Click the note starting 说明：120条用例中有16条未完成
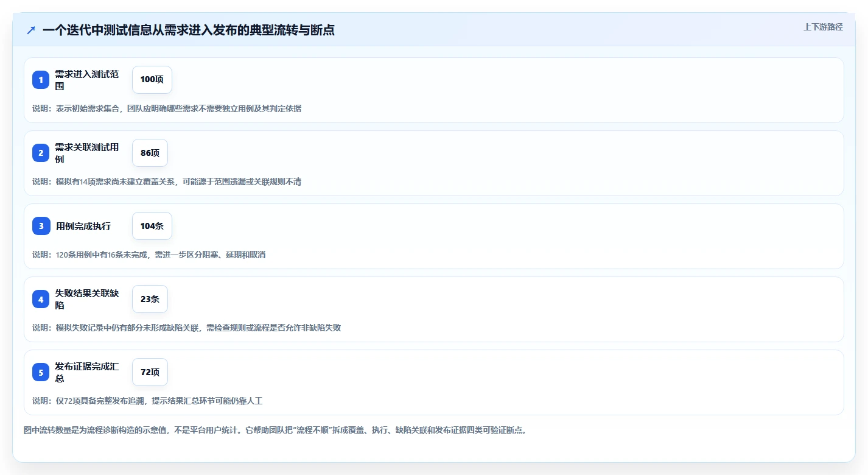The height and width of the screenshot is (475, 868). point(149,255)
